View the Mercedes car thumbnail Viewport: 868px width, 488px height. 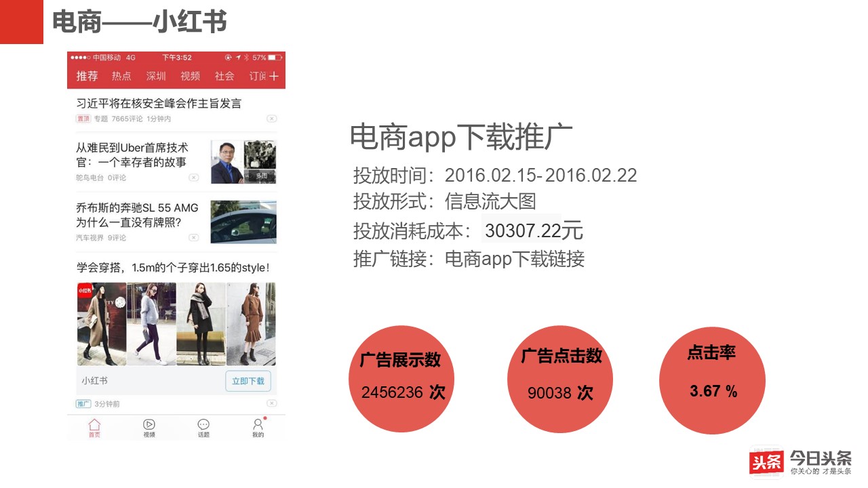[243, 222]
